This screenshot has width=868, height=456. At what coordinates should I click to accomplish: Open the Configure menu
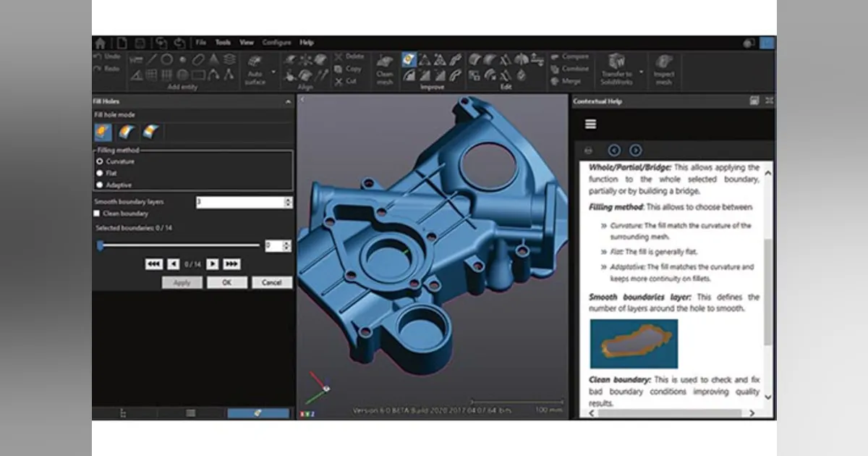pos(276,43)
